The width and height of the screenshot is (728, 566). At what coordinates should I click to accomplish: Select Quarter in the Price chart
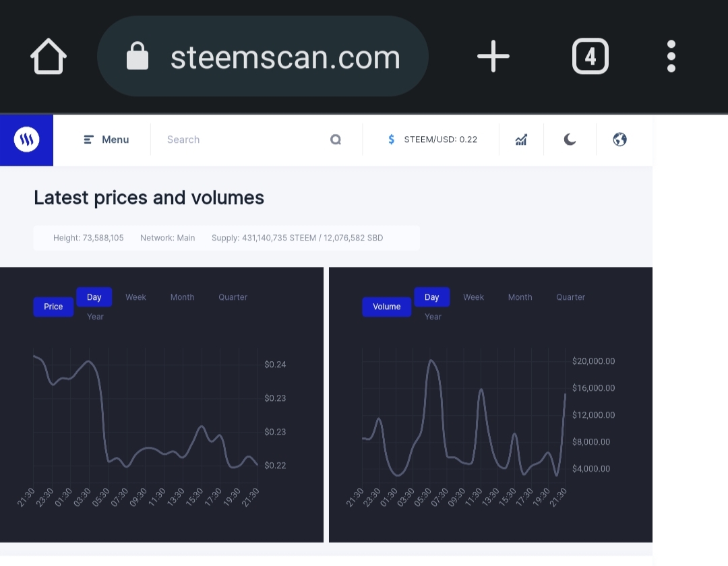pyautogui.click(x=233, y=297)
